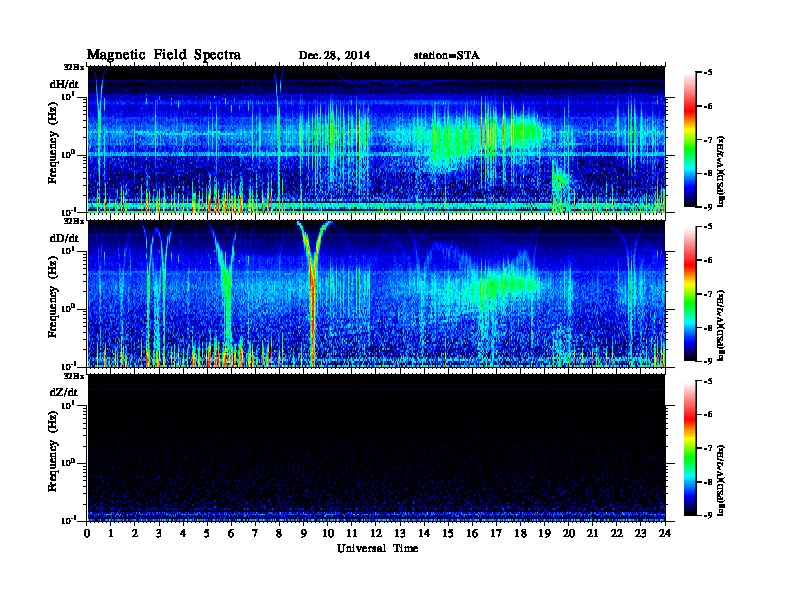Click hour "22" on the Universal Time axis
Image resolution: width=792 pixels, height=612 pixels.
[x=616, y=534]
